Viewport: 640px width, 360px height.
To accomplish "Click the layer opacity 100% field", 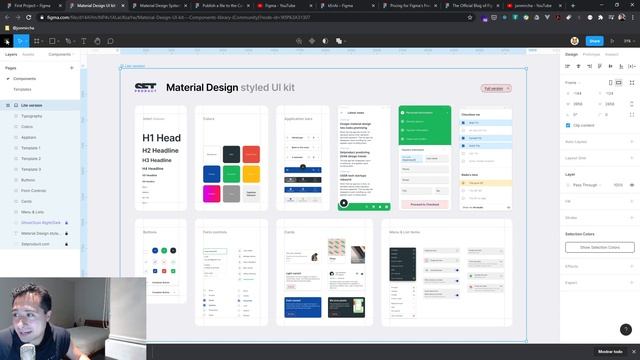I will tap(618, 185).
